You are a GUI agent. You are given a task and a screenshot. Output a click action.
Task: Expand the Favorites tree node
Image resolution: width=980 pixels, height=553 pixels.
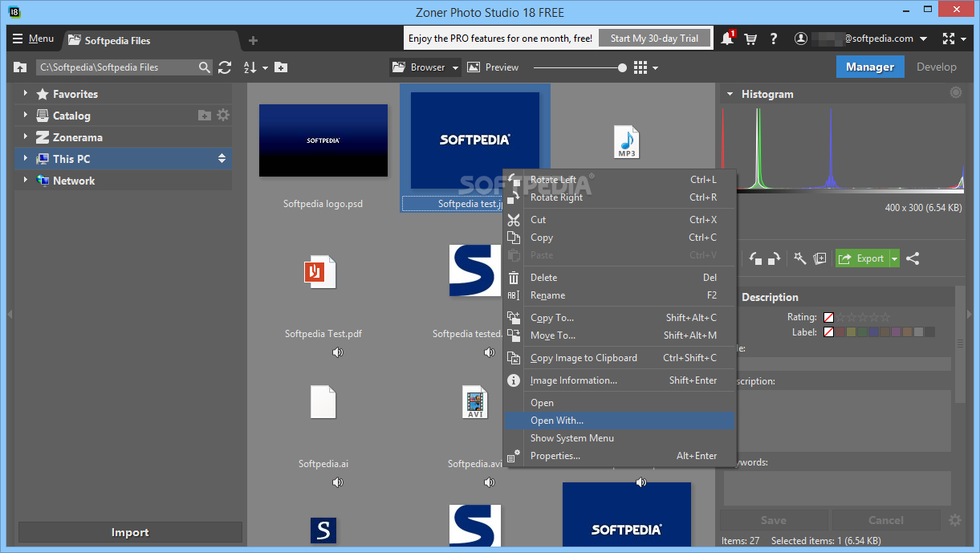25,94
